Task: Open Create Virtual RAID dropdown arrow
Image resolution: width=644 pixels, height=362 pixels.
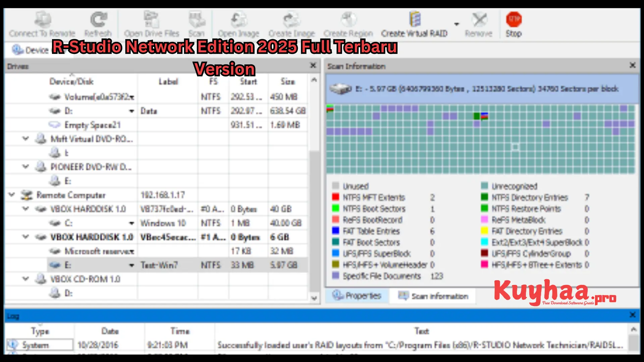Action: click(457, 24)
